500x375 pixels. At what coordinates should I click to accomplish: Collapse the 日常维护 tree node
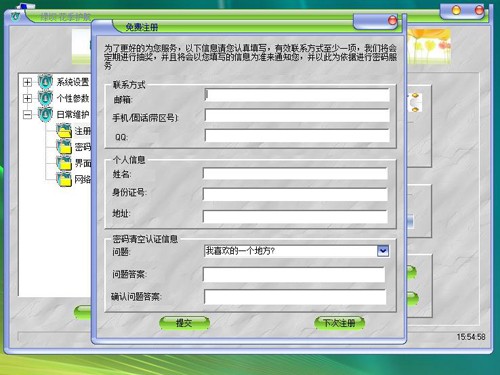[x=27, y=115]
